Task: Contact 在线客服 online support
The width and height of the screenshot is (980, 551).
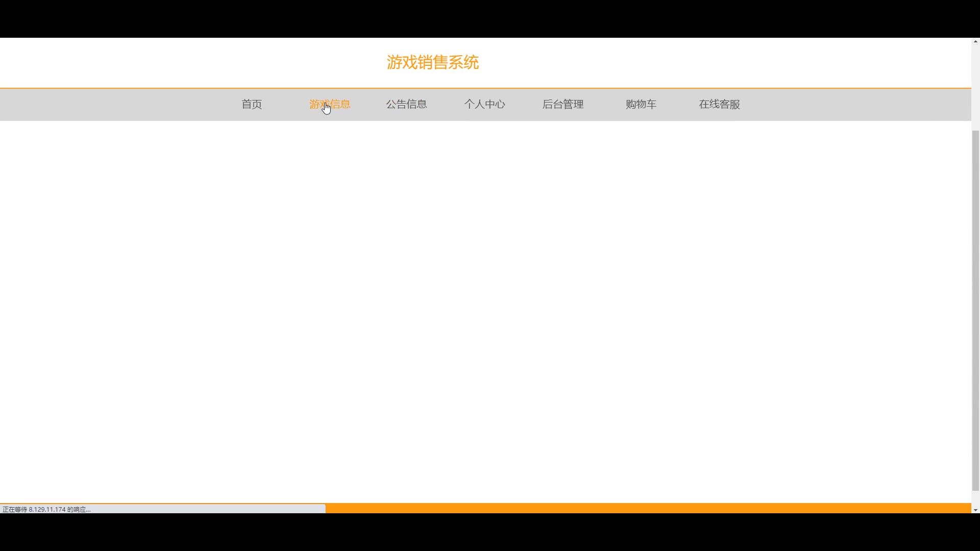Action: (x=719, y=104)
